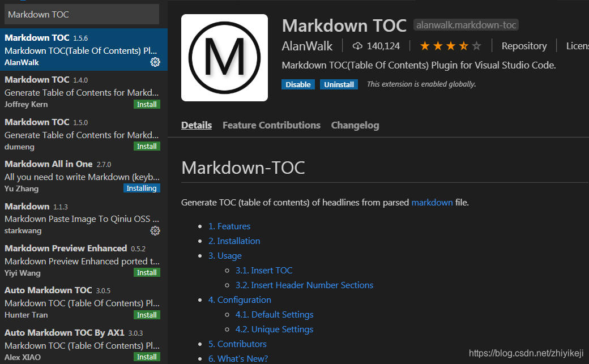Image resolution: width=589 pixels, height=364 pixels.
Task: Select Markdown TOC 1.4.0 list entry
Action: (x=84, y=92)
